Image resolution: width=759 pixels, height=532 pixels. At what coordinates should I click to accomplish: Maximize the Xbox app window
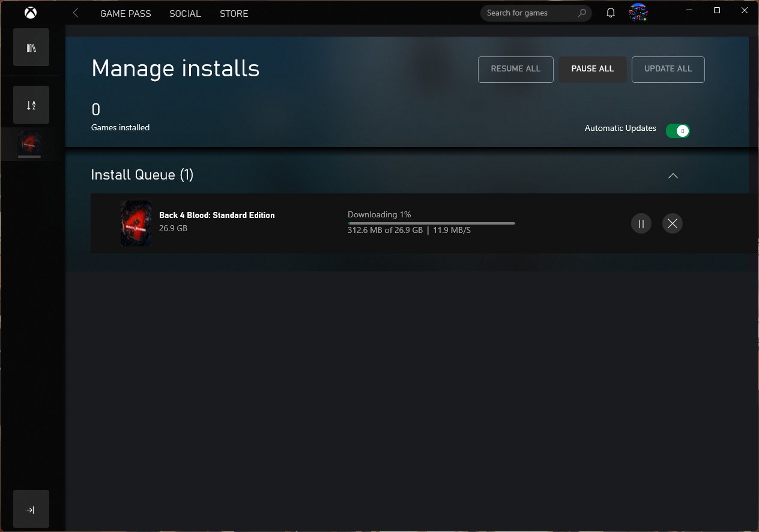pyautogui.click(x=717, y=10)
